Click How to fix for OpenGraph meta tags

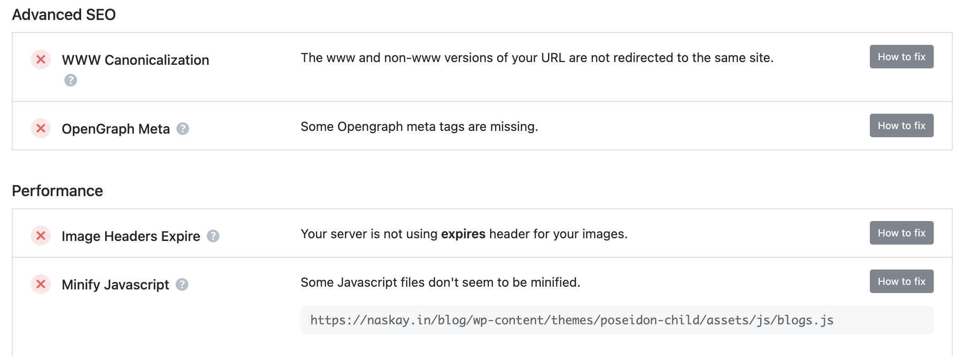tap(901, 125)
